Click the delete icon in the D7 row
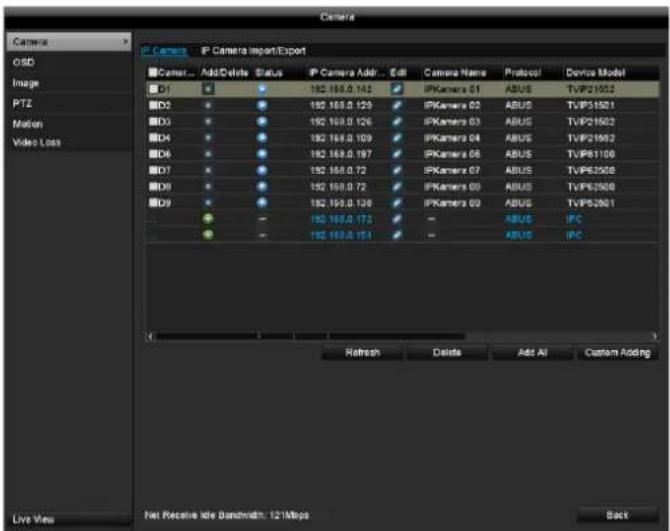The image size is (670, 531). [208, 170]
